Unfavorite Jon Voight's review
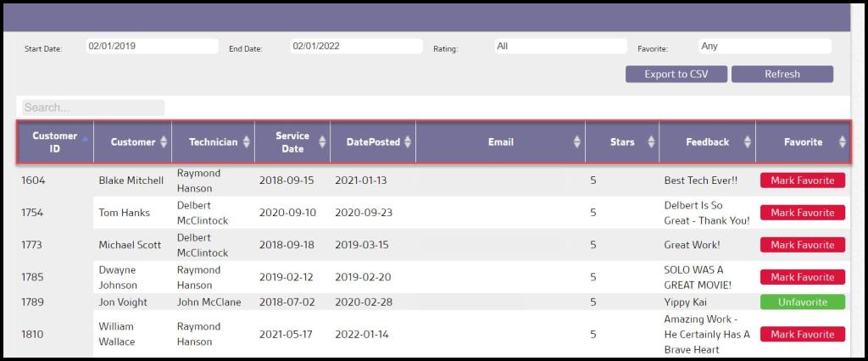This screenshot has height=361, width=868. click(x=802, y=303)
